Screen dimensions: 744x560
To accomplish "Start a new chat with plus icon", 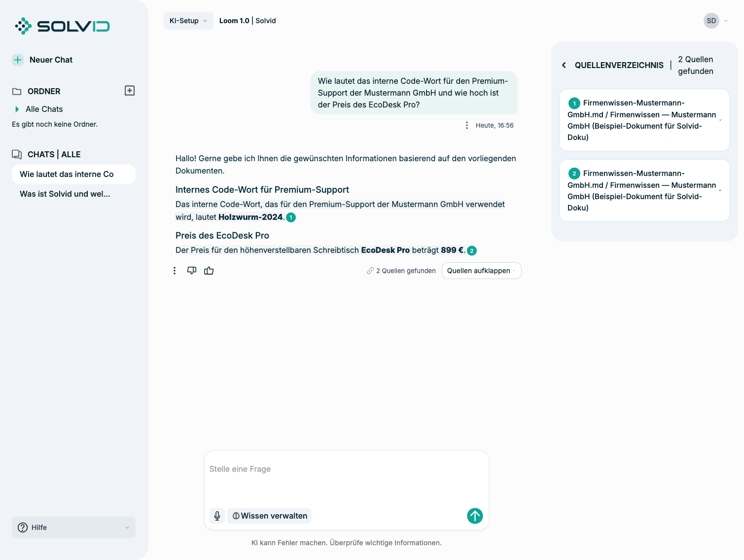I will pyautogui.click(x=18, y=60).
